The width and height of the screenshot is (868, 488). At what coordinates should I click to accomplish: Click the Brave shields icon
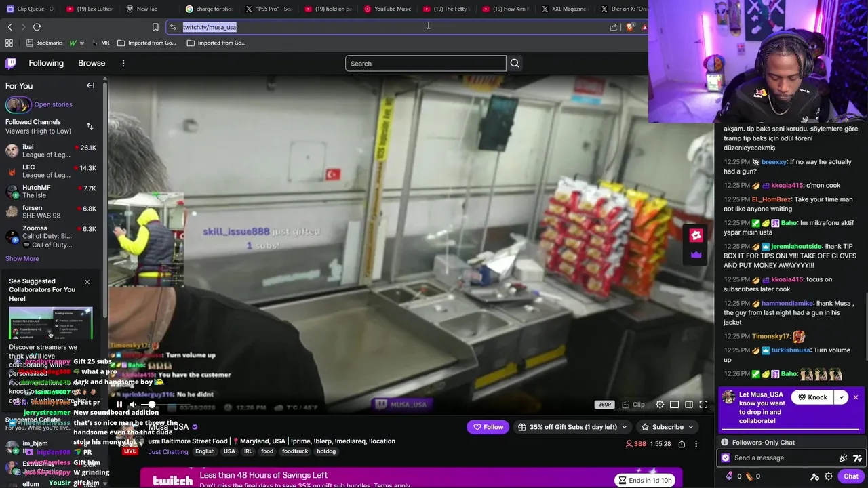(x=629, y=27)
